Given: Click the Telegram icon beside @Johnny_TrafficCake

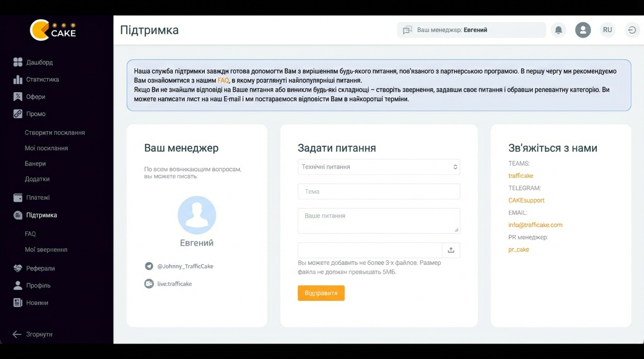Looking at the screenshot, I should (149, 266).
